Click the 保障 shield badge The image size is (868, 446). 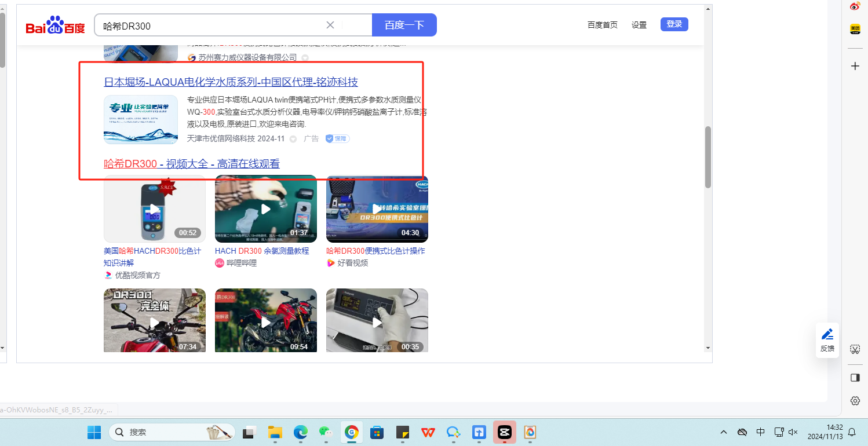337,138
